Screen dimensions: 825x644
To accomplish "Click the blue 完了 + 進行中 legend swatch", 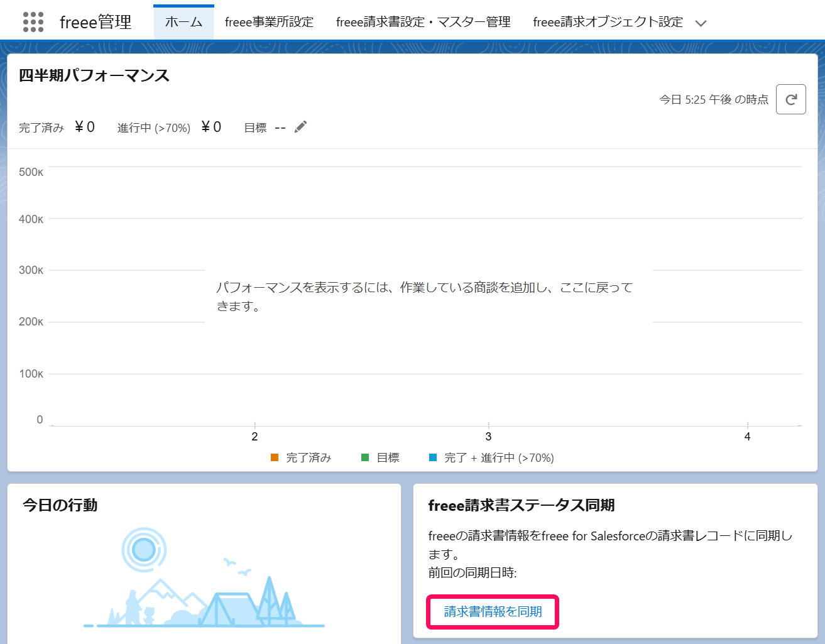I will click(x=433, y=457).
